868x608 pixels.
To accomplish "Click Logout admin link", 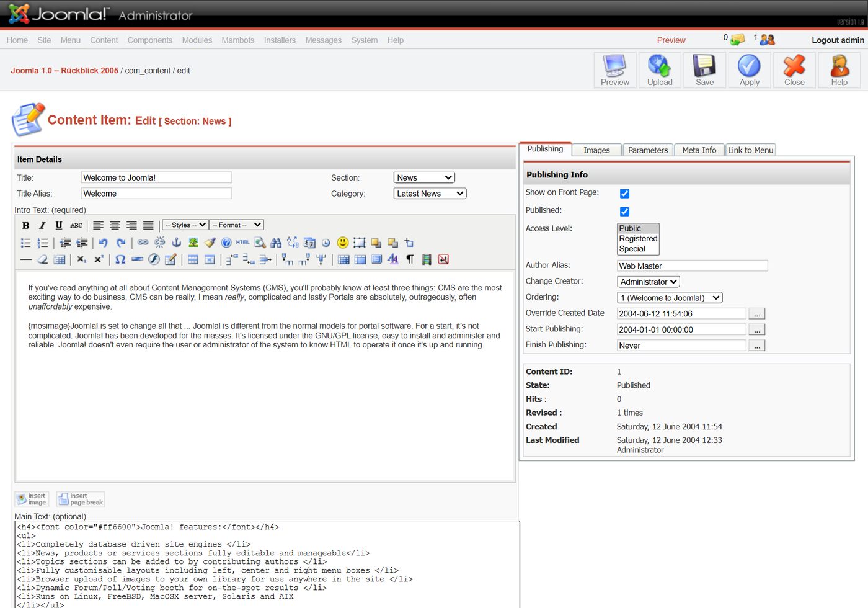I will (838, 40).
